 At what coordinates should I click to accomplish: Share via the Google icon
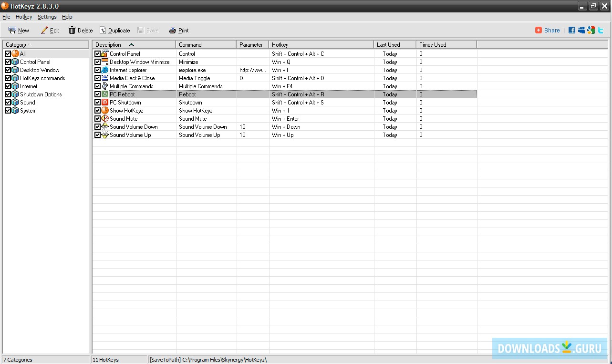click(x=591, y=30)
